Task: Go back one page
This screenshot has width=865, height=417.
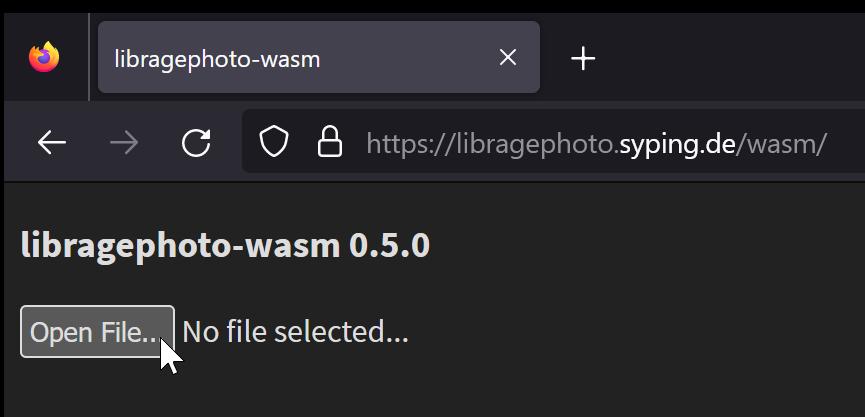Action: [52, 144]
